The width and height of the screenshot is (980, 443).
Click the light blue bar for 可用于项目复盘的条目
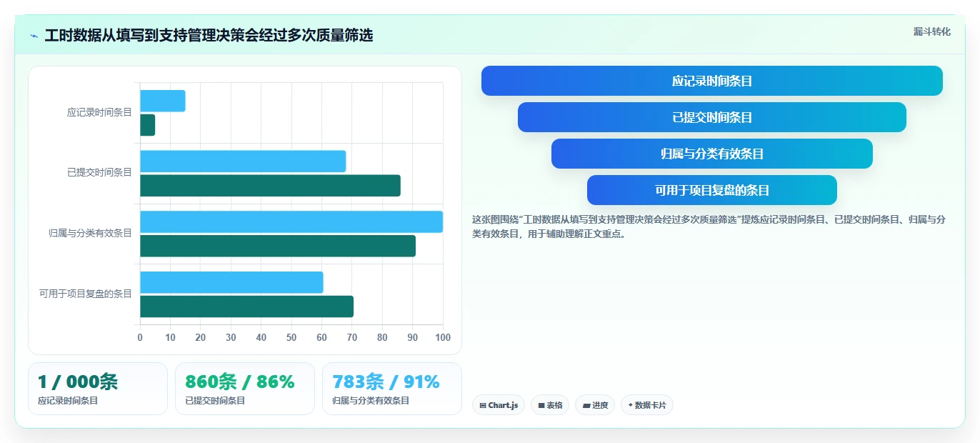pos(231,282)
